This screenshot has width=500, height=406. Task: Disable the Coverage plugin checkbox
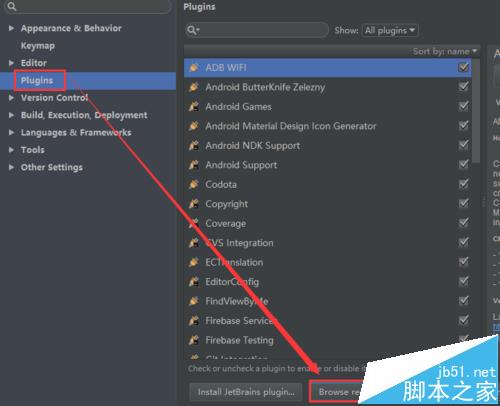(x=464, y=223)
